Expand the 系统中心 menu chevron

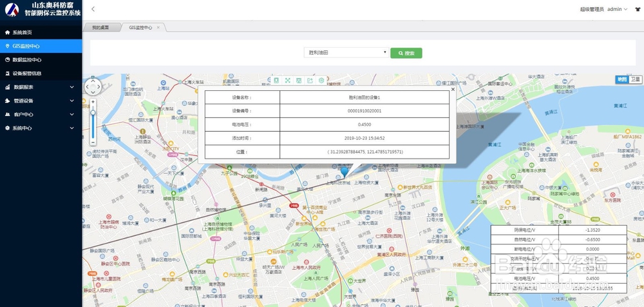click(x=72, y=128)
